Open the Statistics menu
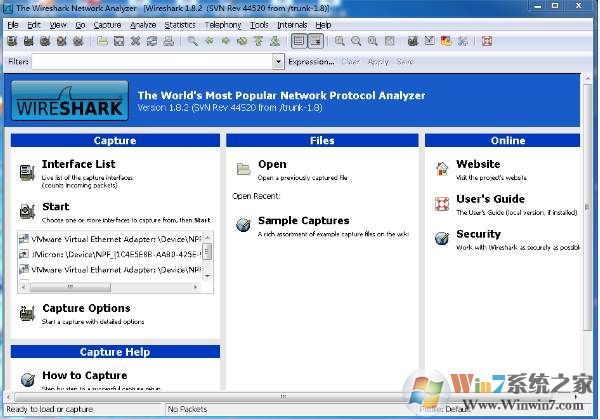The image size is (600, 419). [180, 24]
